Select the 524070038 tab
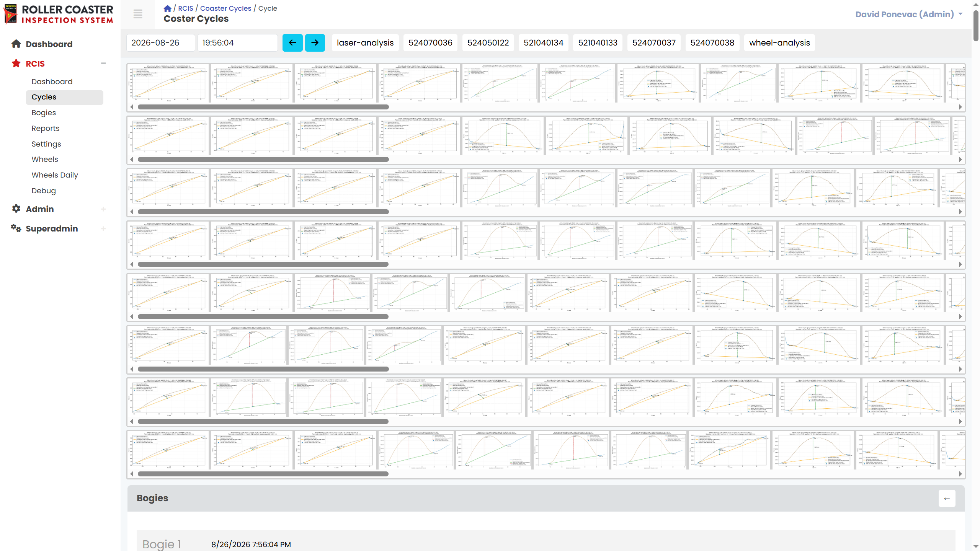 712,43
